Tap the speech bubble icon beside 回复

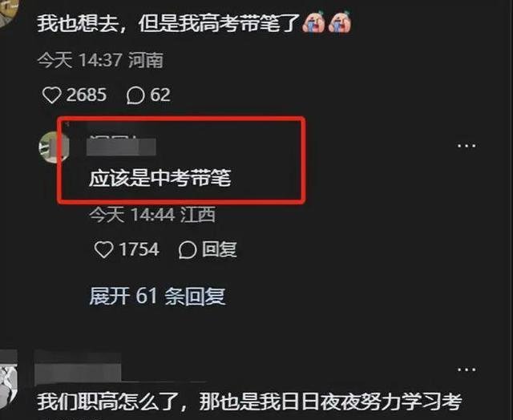click(188, 250)
